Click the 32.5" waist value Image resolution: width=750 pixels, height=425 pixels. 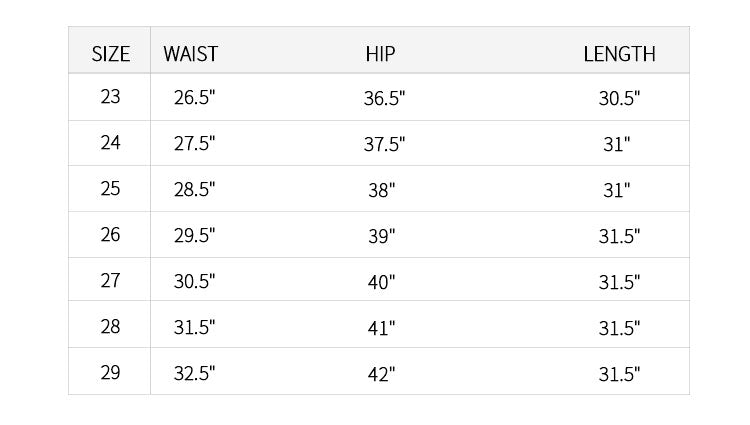coord(194,374)
